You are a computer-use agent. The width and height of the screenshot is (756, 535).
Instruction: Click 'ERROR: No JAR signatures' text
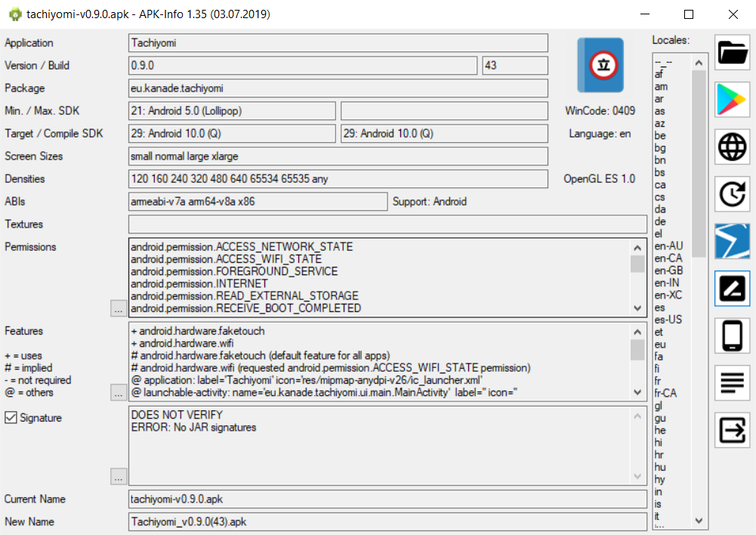click(194, 428)
